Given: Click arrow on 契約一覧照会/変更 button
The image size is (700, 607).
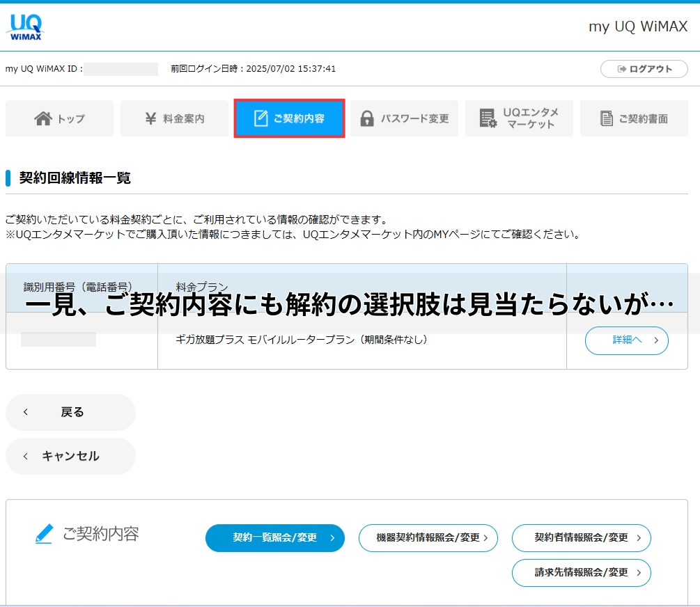Looking at the screenshot, I should [332, 538].
